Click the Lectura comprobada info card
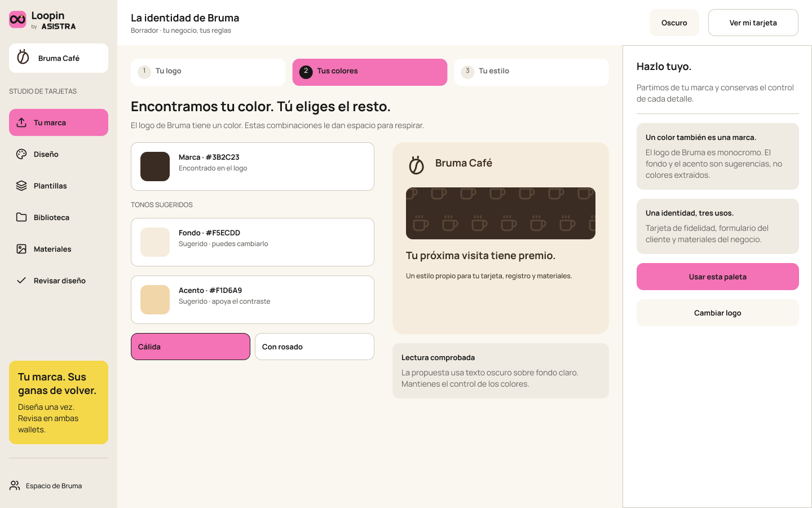 501,371
